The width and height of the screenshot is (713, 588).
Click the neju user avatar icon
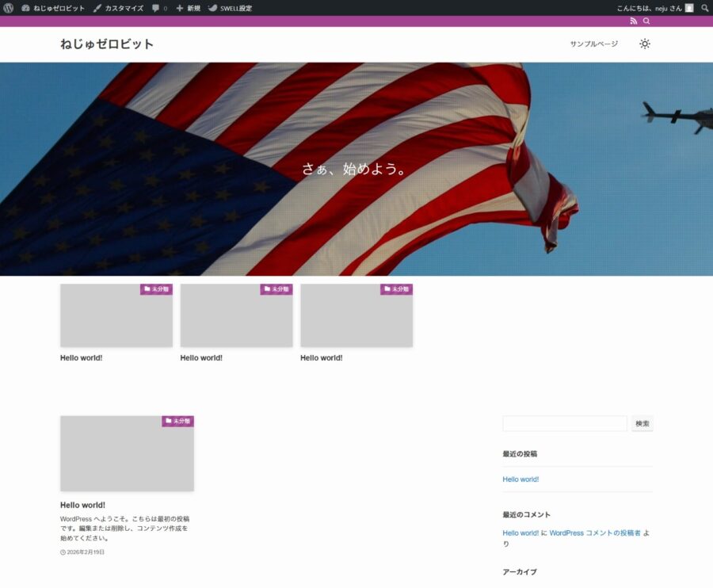(689, 8)
